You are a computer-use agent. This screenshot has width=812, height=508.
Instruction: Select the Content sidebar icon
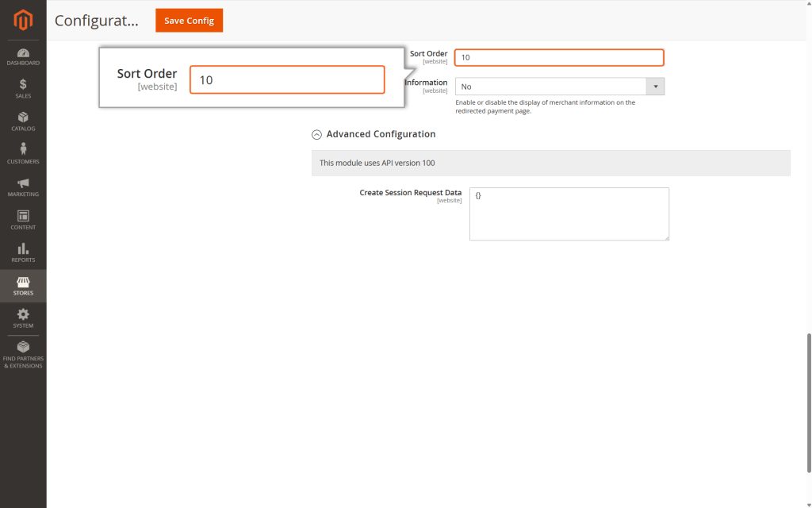pos(23,221)
